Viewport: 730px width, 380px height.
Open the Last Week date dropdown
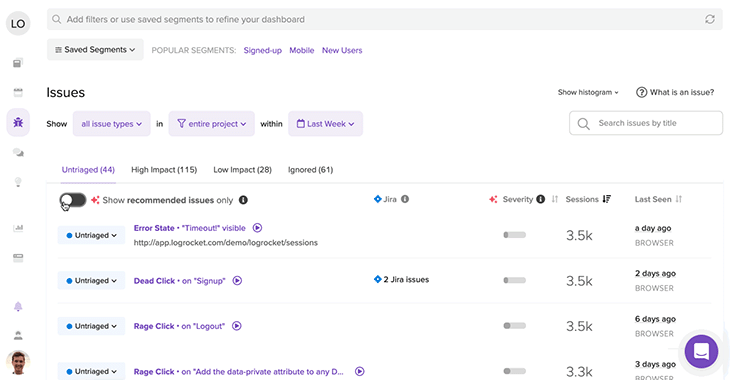click(325, 123)
